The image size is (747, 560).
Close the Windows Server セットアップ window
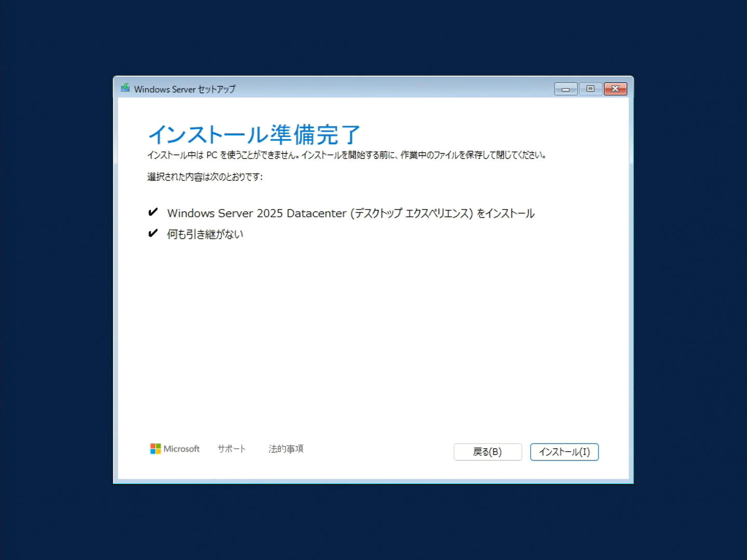pos(615,89)
